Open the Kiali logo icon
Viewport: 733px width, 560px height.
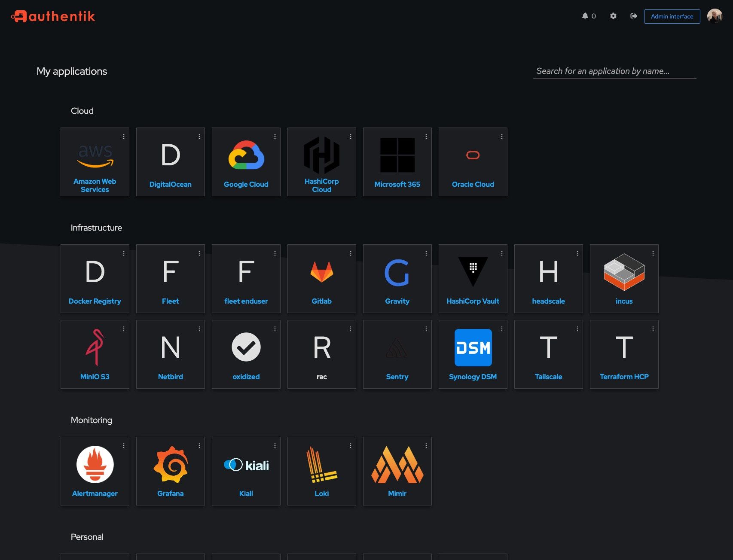coord(246,465)
